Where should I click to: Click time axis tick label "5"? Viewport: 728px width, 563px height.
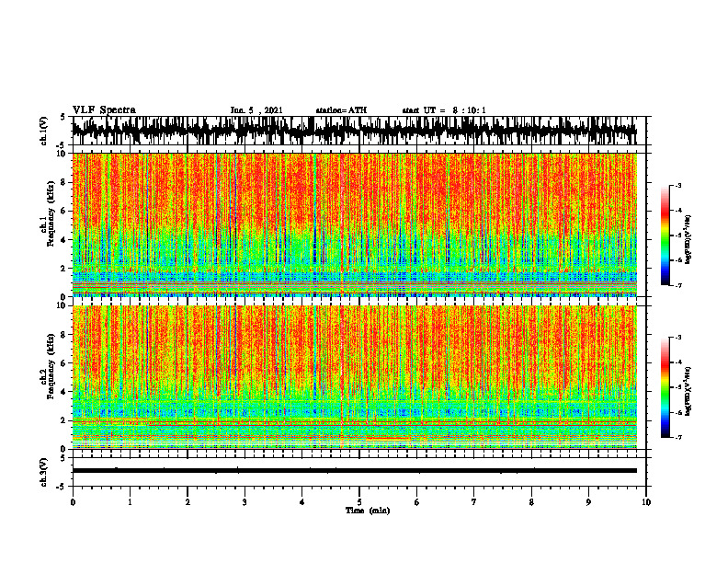coord(359,502)
